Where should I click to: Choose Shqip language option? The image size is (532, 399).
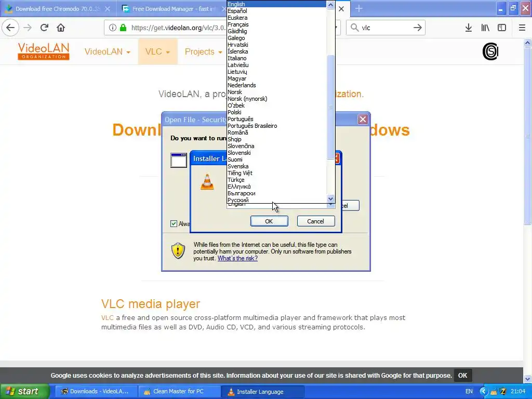276,139
